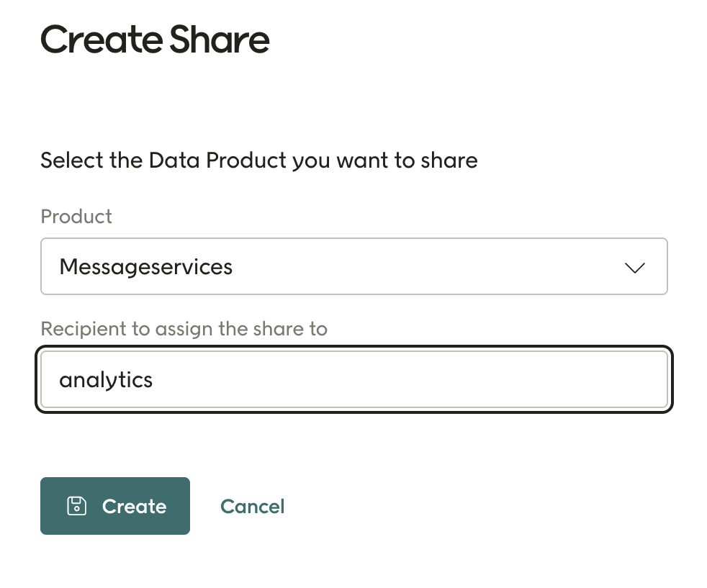Click 'Select the Data Product' instruction text
707x588 pixels.
(258, 160)
